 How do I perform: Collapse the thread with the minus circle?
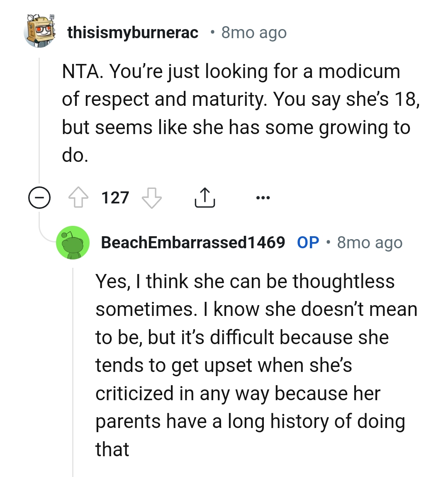click(x=39, y=198)
